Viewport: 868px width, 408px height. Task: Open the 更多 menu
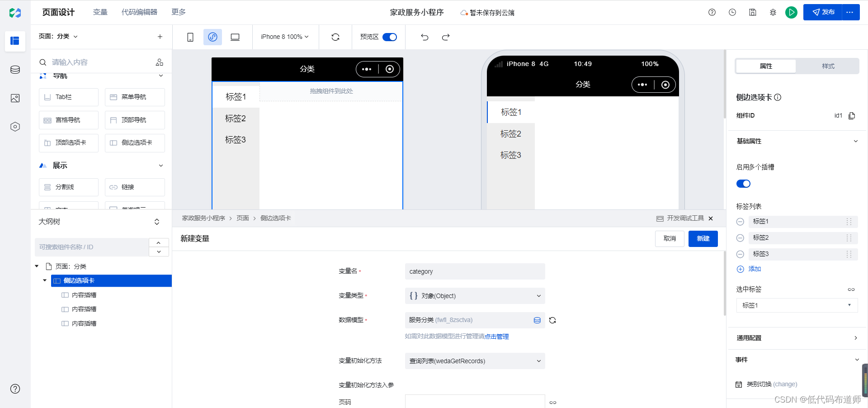[179, 12]
